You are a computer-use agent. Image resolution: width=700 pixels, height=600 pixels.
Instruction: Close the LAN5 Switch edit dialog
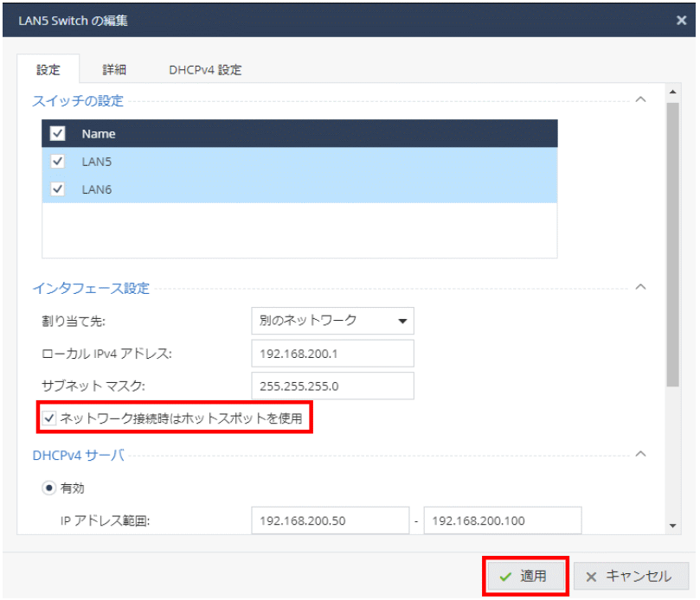(x=681, y=20)
